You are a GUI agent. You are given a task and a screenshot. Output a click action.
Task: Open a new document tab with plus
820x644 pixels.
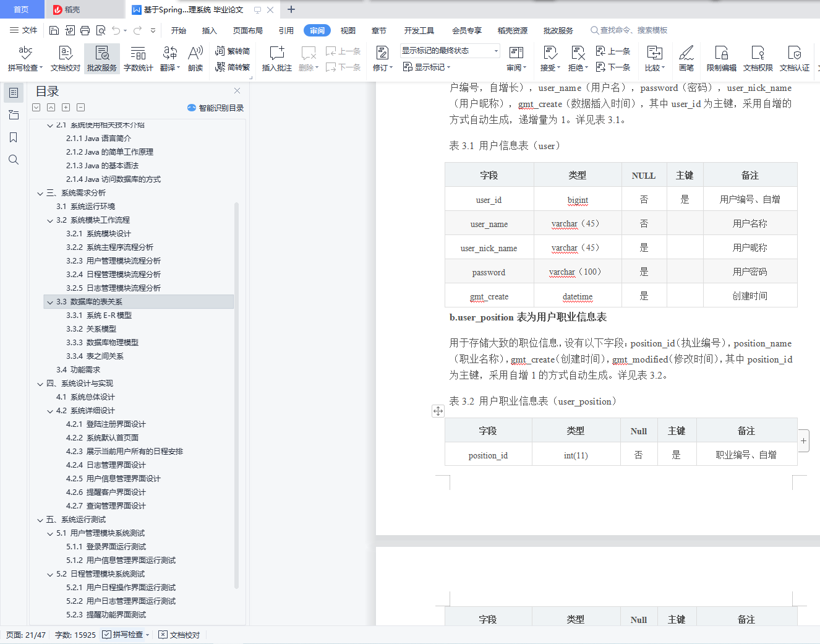pos(291,9)
